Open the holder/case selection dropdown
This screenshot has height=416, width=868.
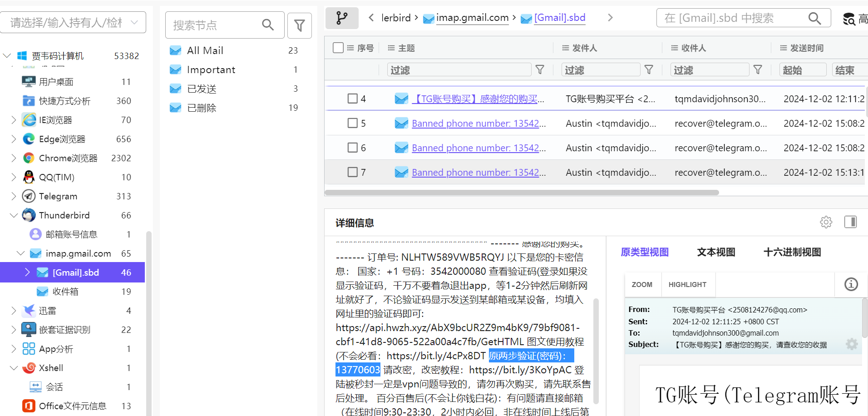pyautogui.click(x=73, y=22)
